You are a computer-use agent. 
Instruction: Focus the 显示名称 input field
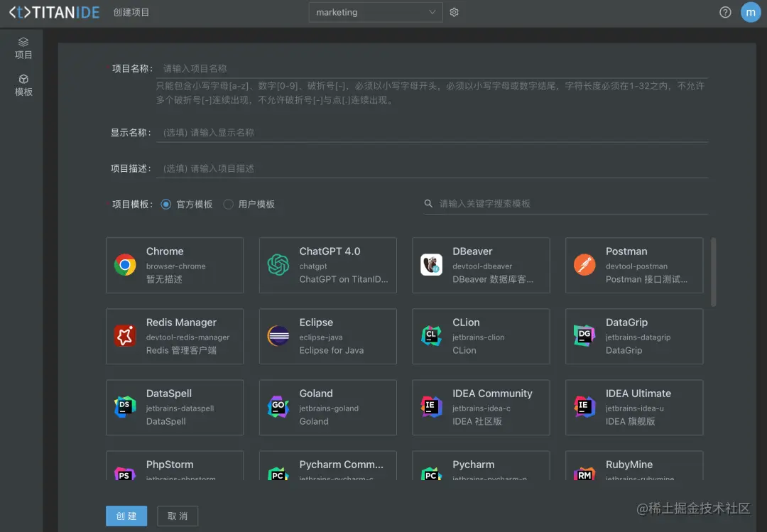(x=433, y=133)
